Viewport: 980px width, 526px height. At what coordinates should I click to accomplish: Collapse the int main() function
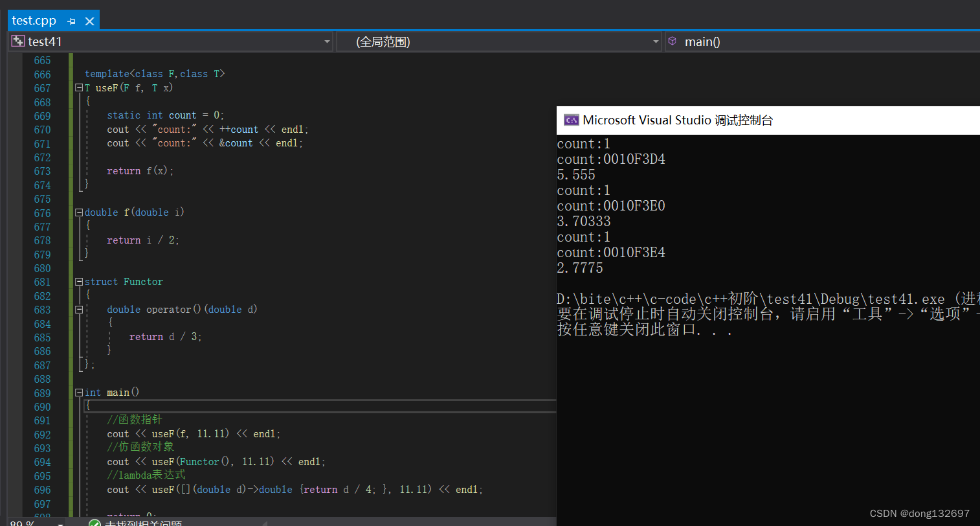tap(79, 393)
